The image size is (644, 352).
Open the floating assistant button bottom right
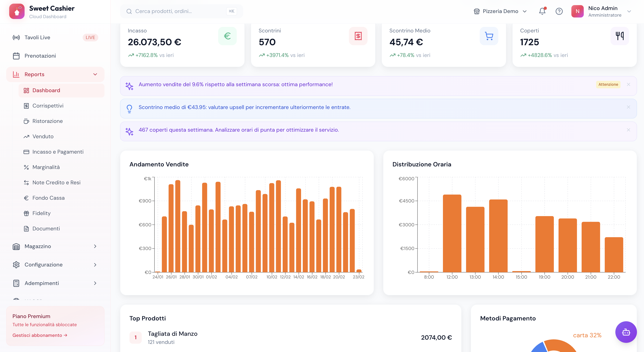(x=626, y=332)
